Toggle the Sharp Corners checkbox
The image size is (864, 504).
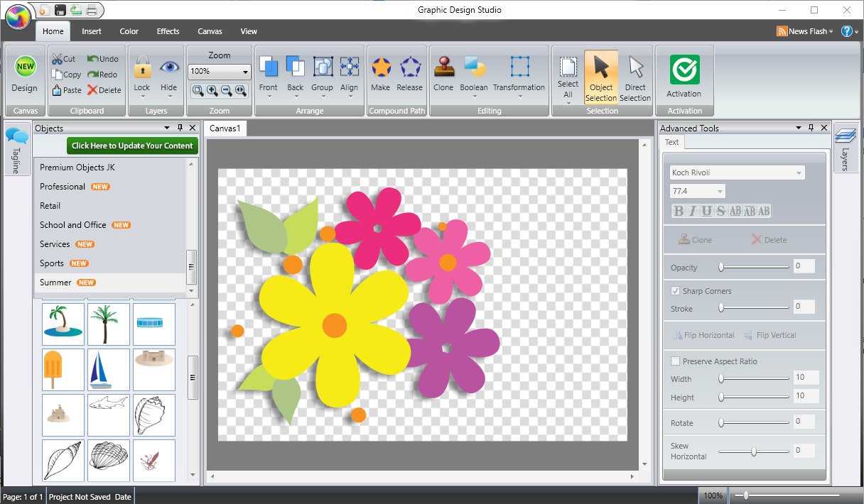pyautogui.click(x=676, y=291)
